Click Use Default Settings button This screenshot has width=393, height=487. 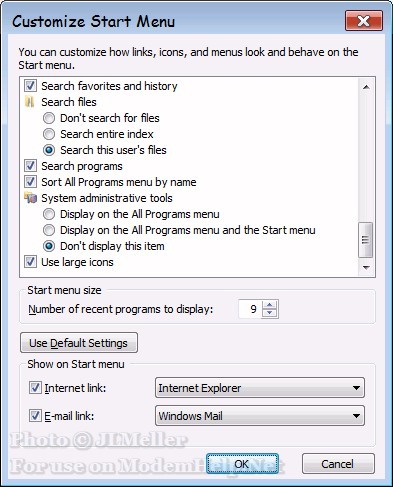[79, 343]
